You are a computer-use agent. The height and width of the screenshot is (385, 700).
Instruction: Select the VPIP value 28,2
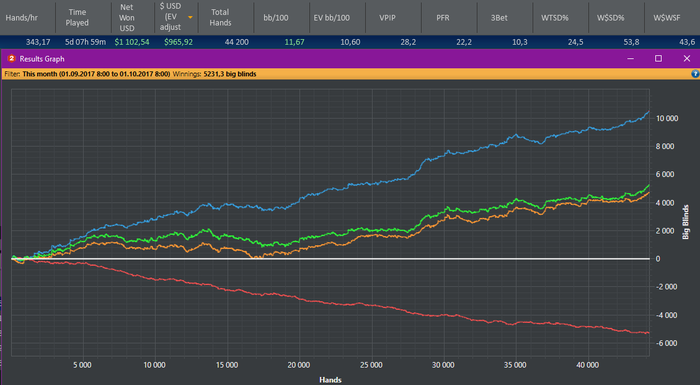click(408, 42)
